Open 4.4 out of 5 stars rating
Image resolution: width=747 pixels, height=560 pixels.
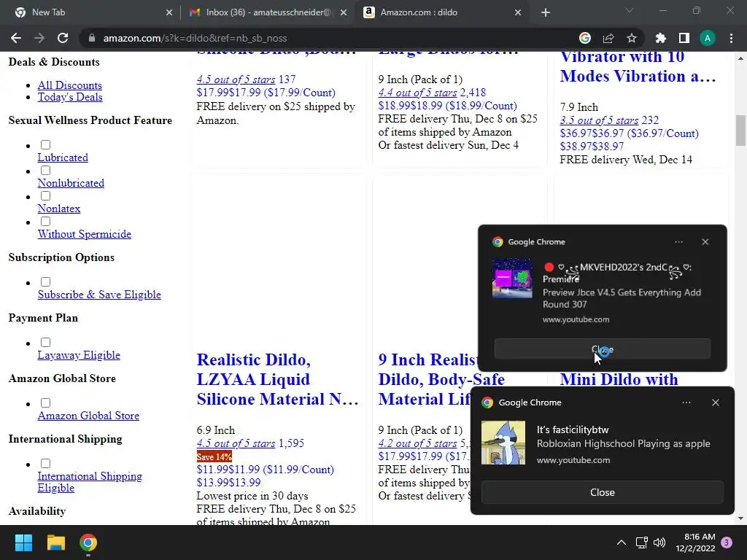[x=417, y=93]
